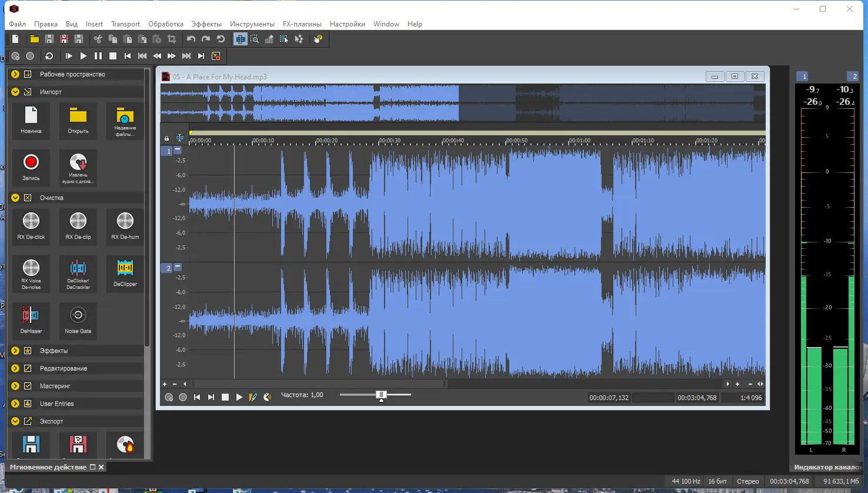Image resolution: width=868 pixels, height=493 pixels.
Task: Click the Crop icon in the top toolbar
Action: (172, 39)
